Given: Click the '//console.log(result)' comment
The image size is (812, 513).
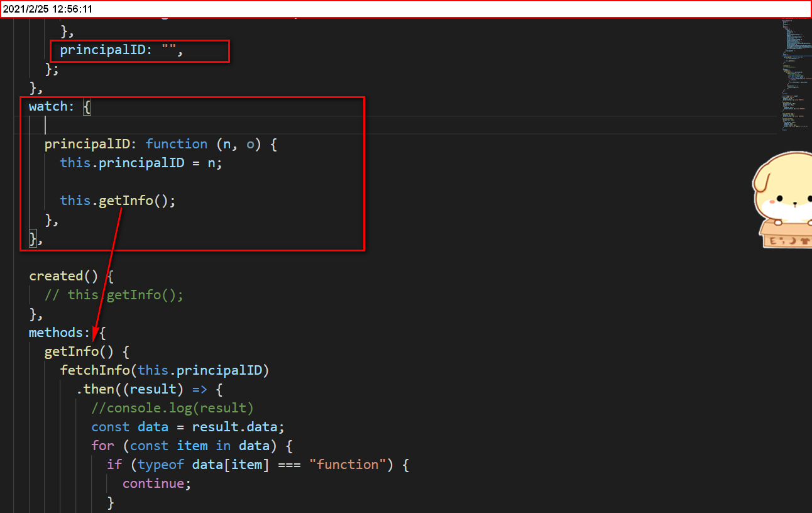Looking at the screenshot, I should (x=172, y=408).
